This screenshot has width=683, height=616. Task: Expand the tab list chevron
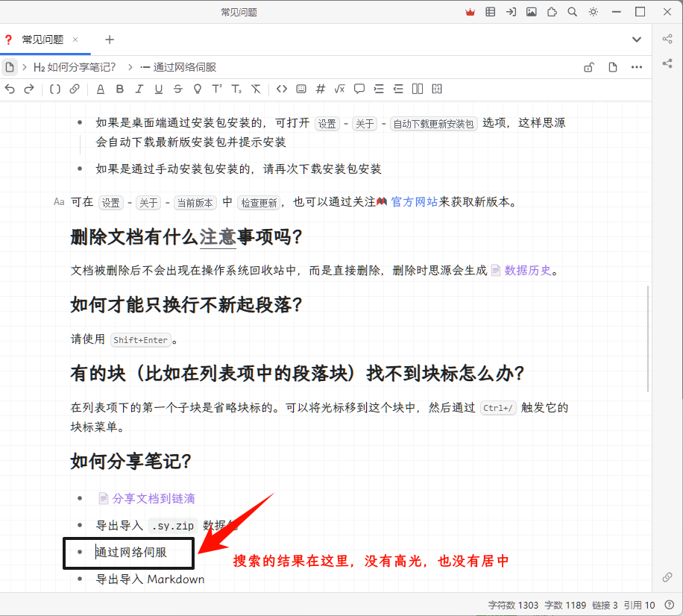[x=636, y=40]
